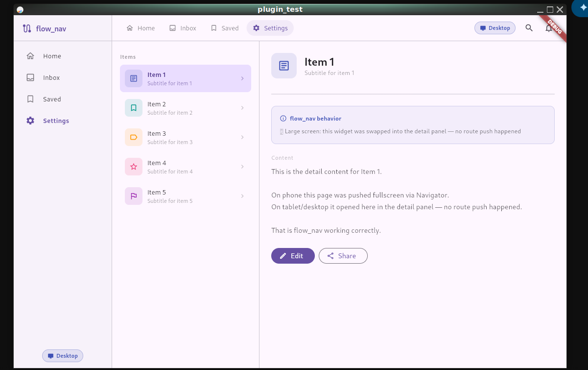Click the app icon in title bar
The height and width of the screenshot is (370, 588).
(x=20, y=9)
